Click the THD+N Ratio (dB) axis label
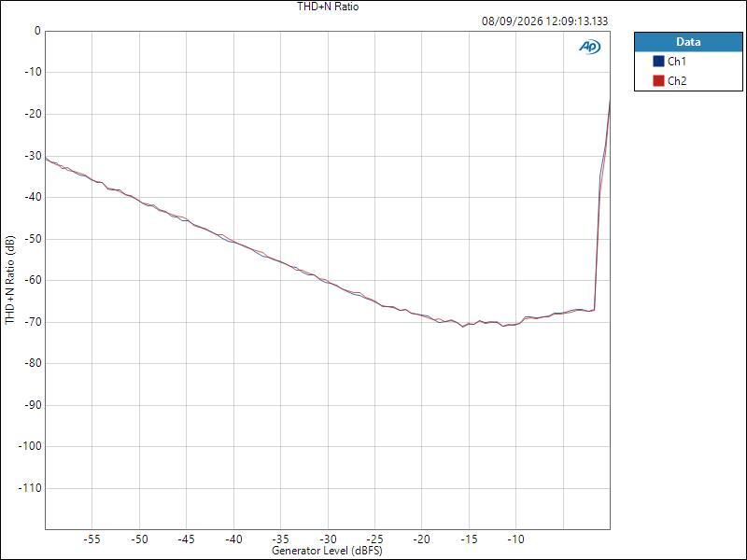Image resolution: width=747 pixels, height=560 pixels. click(x=10, y=280)
